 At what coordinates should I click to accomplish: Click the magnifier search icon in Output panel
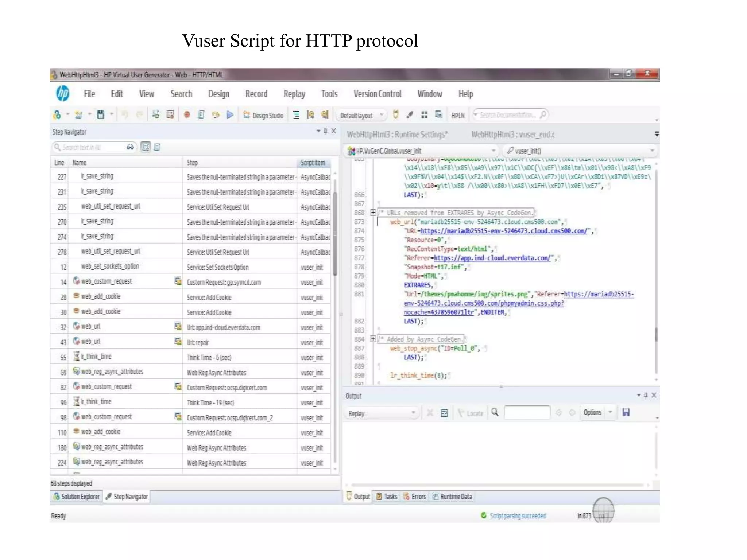pos(495,412)
